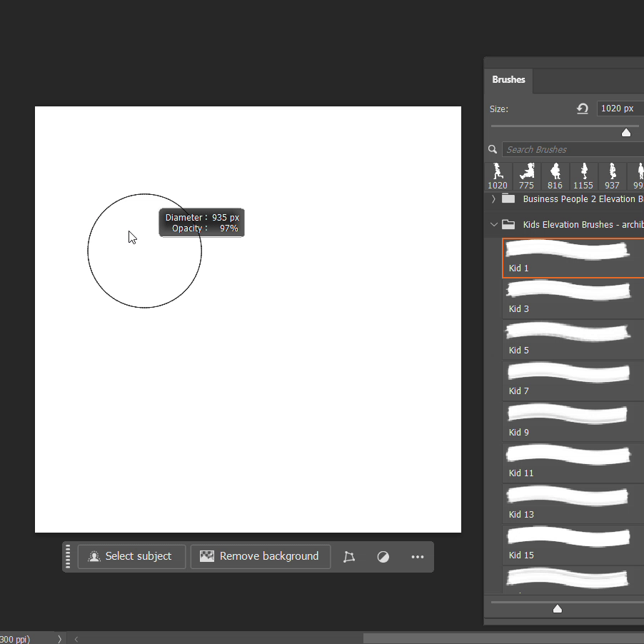Open the status bar chevron menu
Image resolution: width=644 pixels, height=644 pixels.
click(x=59, y=639)
